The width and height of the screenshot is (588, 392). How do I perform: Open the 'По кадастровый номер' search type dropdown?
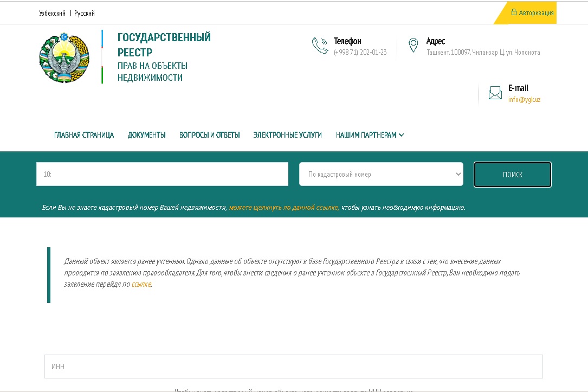pyautogui.click(x=381, y=175)
